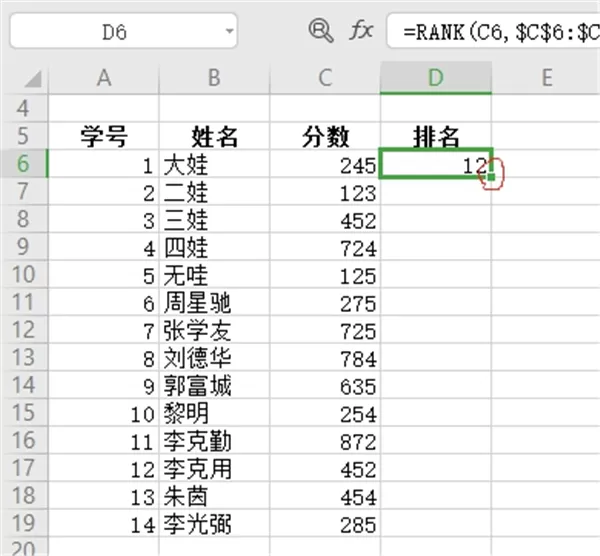Screen dimensions: 600x556
Task: Click the RANK formula in formula bar
Action: [494, 31]
